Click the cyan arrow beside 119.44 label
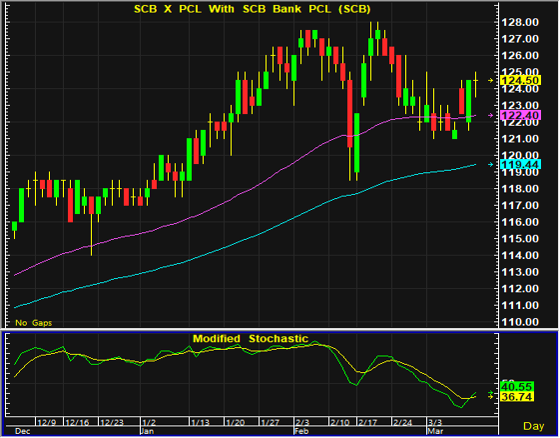The image size is (560, 438). pos(490,164)
